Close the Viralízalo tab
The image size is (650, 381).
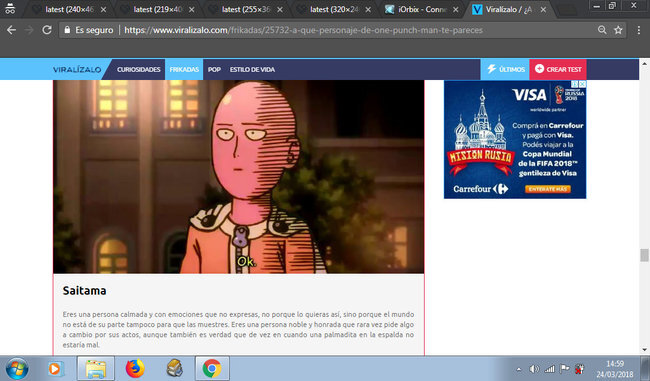click(543, 10)
